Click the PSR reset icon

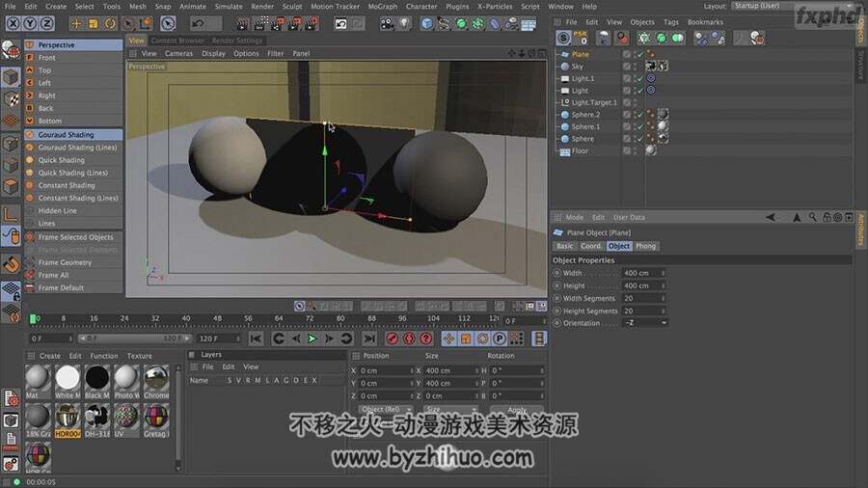(x=580, y=38)
